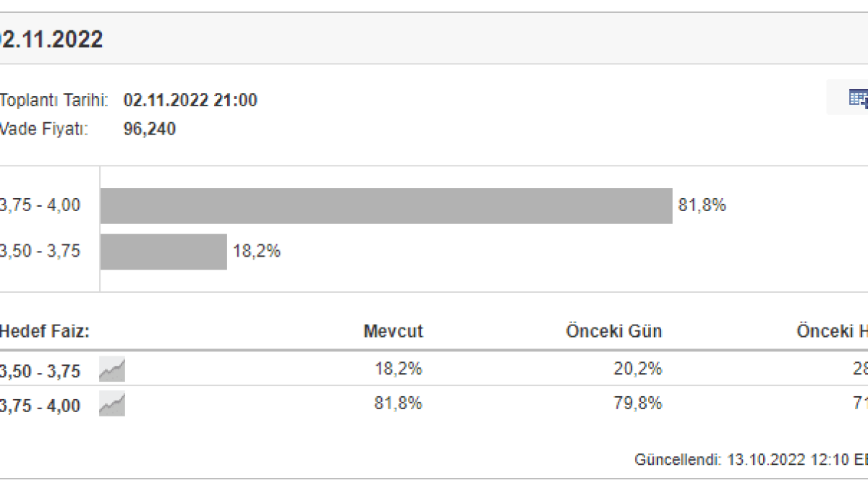
Task: Click the Mevcut column header
Action: (x=393, y=332)
